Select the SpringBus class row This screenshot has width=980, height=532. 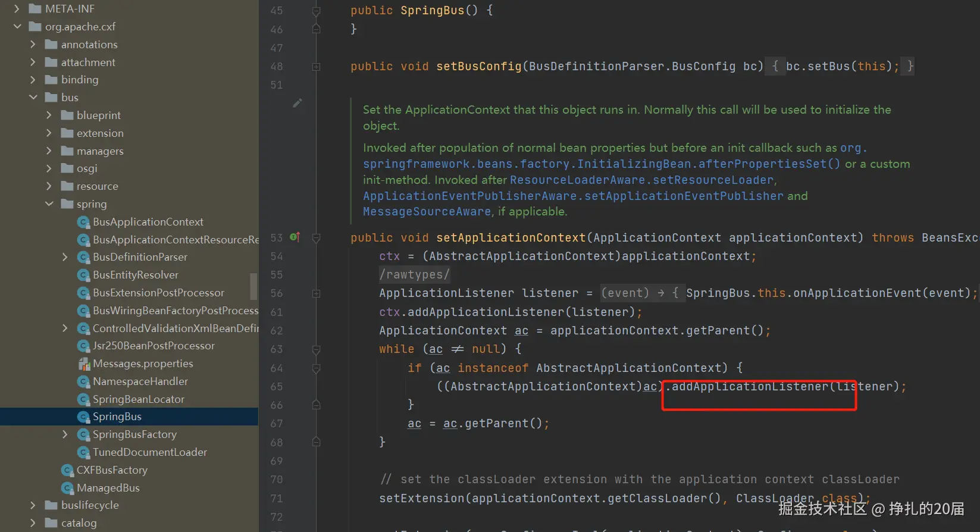coord(129,417)
